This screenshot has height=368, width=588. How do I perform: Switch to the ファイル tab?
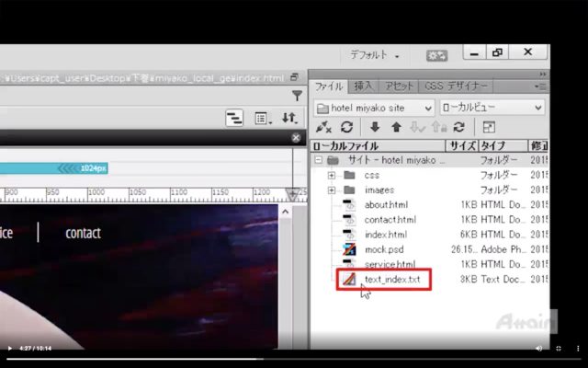coord(329,86)
